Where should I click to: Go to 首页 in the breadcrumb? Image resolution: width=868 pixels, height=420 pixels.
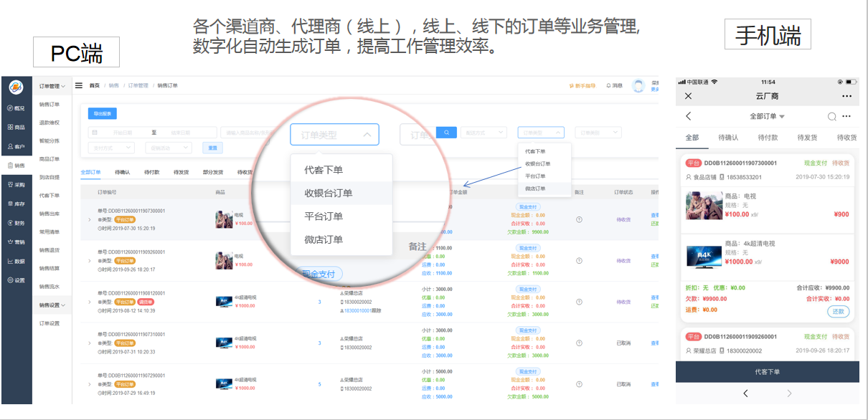[95, 86]
